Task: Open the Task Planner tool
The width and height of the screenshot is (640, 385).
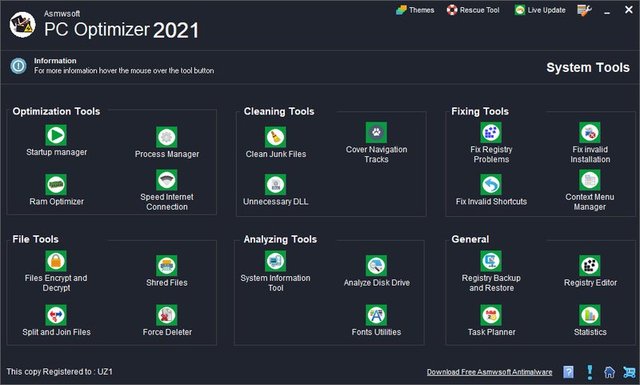Action: click(491, 315)
